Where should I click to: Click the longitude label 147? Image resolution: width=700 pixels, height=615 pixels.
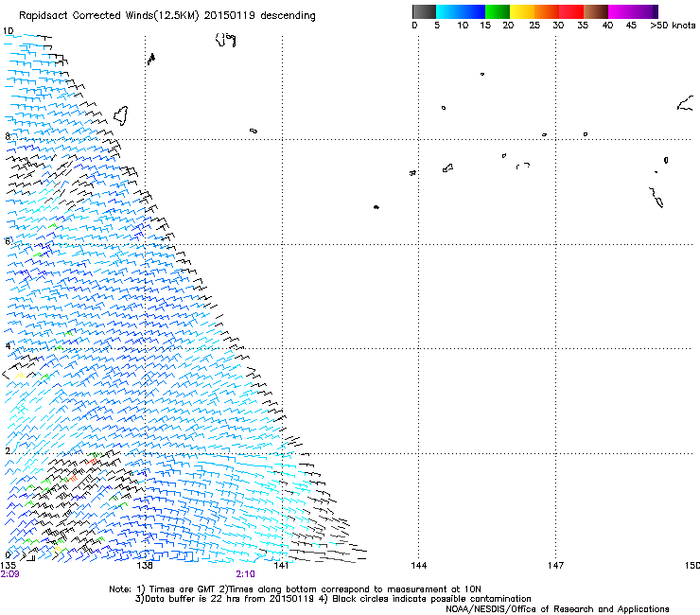(x=555, y=566)
